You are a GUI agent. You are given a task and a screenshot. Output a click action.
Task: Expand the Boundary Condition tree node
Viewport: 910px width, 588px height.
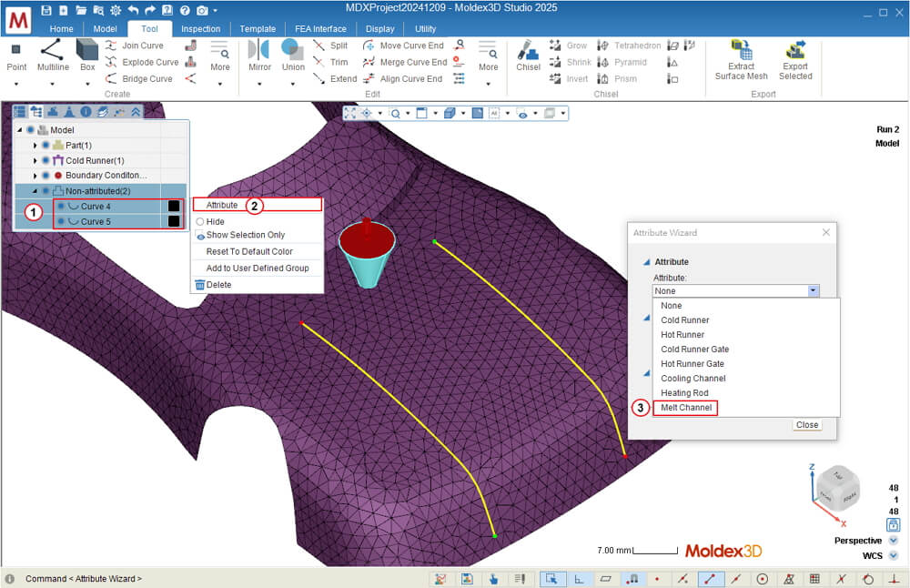[35, 176]
